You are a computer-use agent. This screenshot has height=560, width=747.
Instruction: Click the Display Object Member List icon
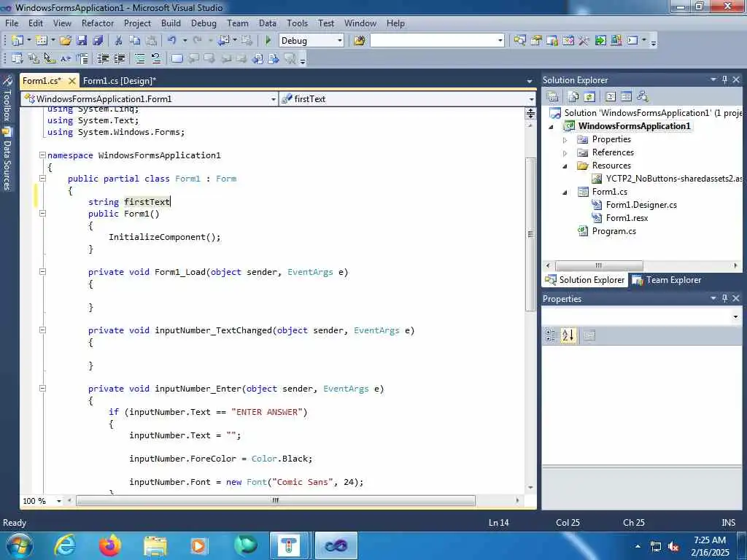18,59
